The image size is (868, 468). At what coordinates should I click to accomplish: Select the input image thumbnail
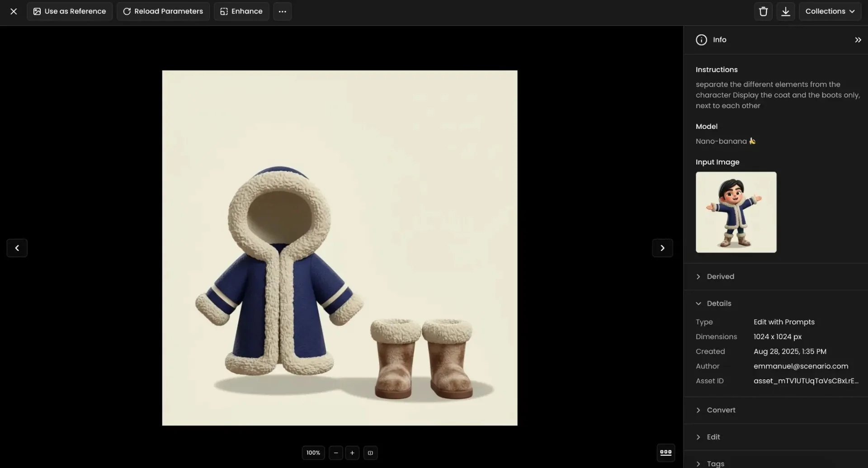[x=736, y=212]
